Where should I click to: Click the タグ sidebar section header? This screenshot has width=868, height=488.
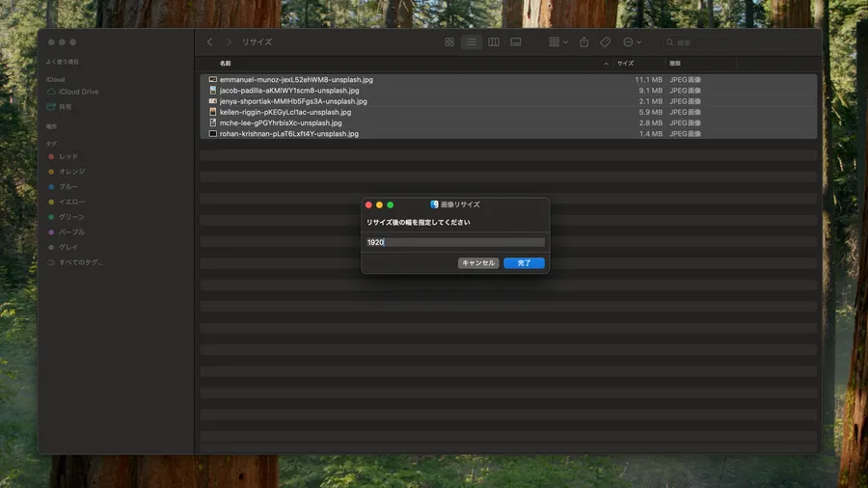tap(51, 144)
